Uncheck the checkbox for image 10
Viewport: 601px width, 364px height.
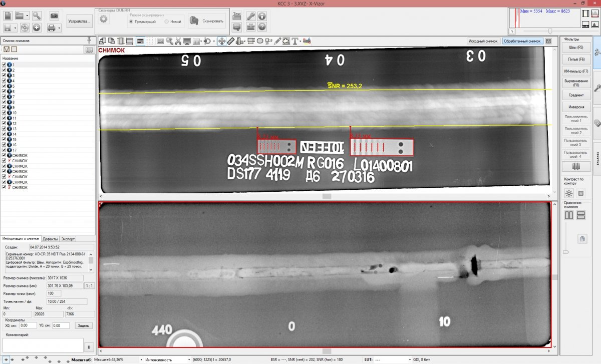[x=4, y=113]
